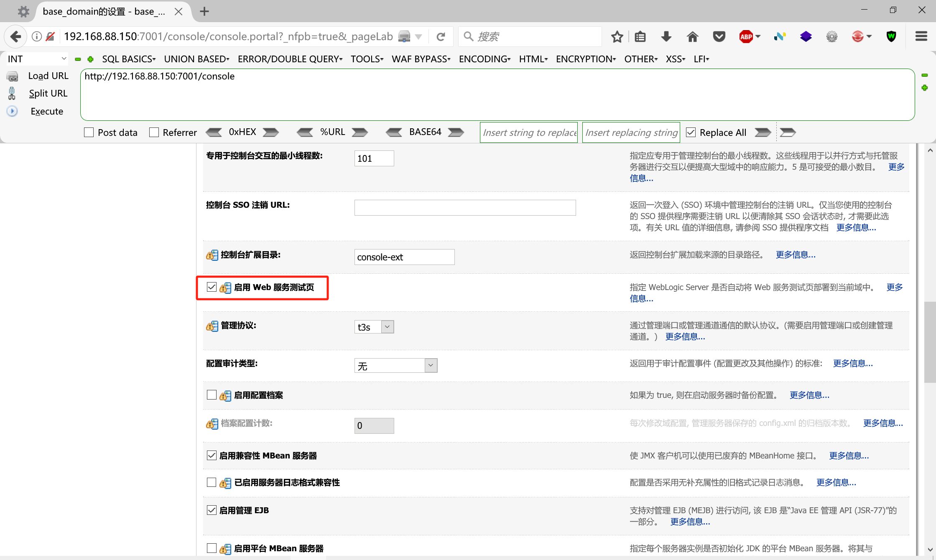Click the filled arrow after Replace All

(x=763, y=132)
